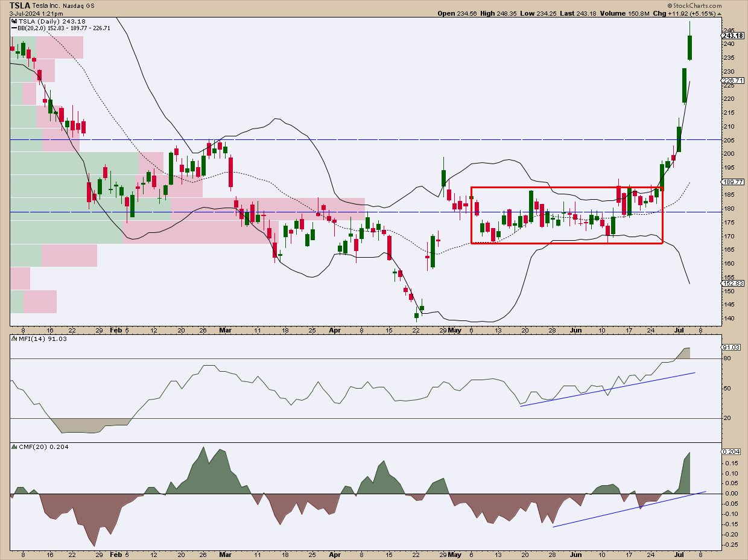Click the 0.204 CMF value tag
Screen dimensions: 748x560
pyautogui.click(x=731, y=451)
